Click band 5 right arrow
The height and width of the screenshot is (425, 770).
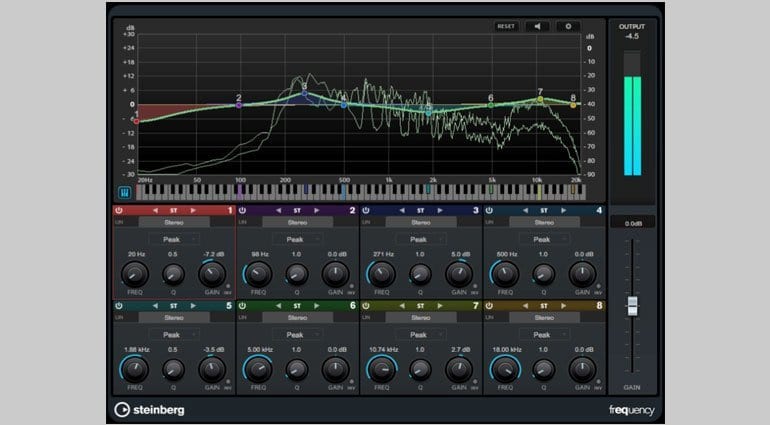click(x=193, y=306)
